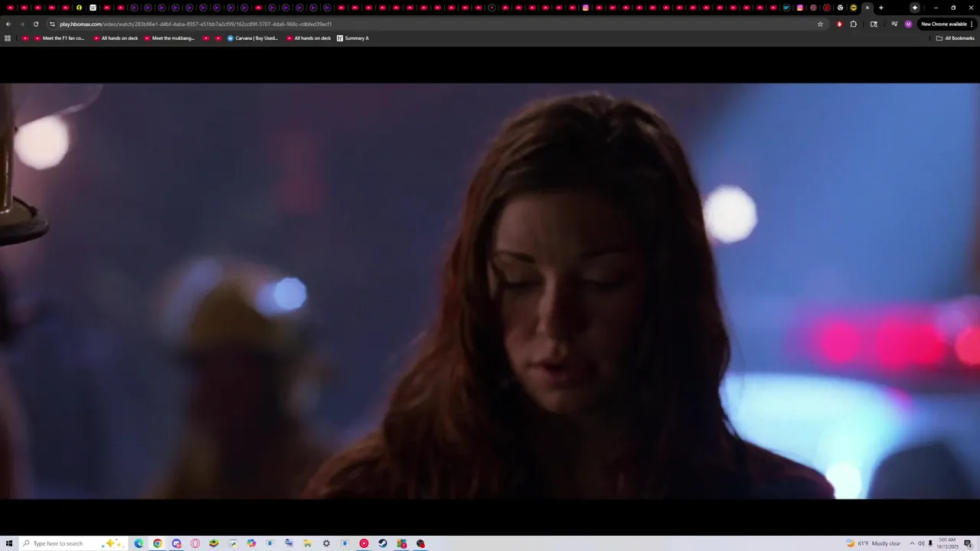Switch to the yellow circle tab beside active tab

854,8
